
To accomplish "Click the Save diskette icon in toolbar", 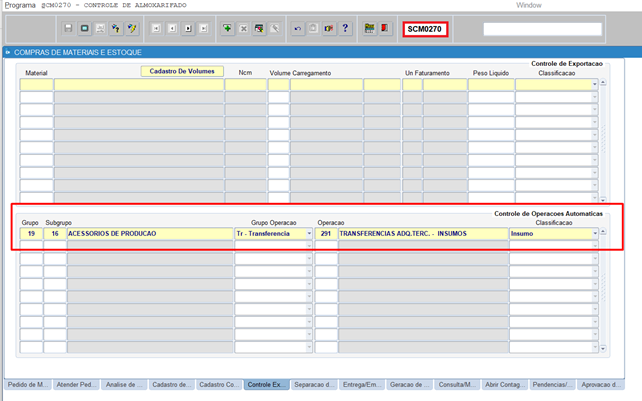I will 68,28.
